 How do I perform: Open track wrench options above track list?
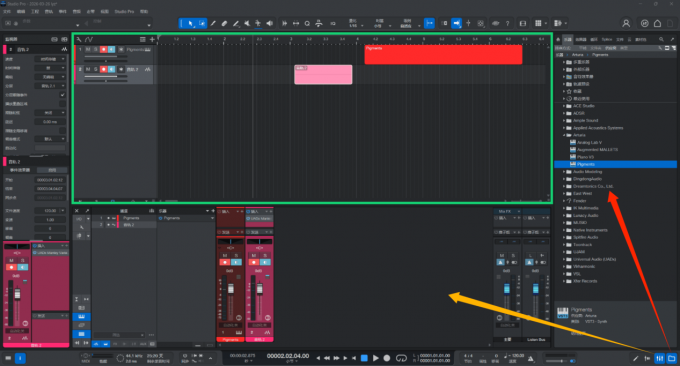79,39
